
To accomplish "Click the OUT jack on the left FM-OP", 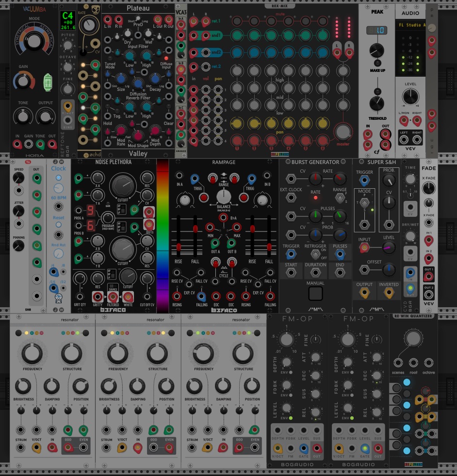I will pos(316,448).
